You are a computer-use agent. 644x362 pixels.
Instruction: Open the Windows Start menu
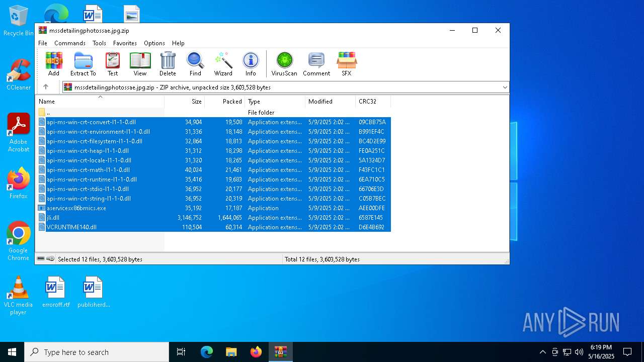pos(12,352)
